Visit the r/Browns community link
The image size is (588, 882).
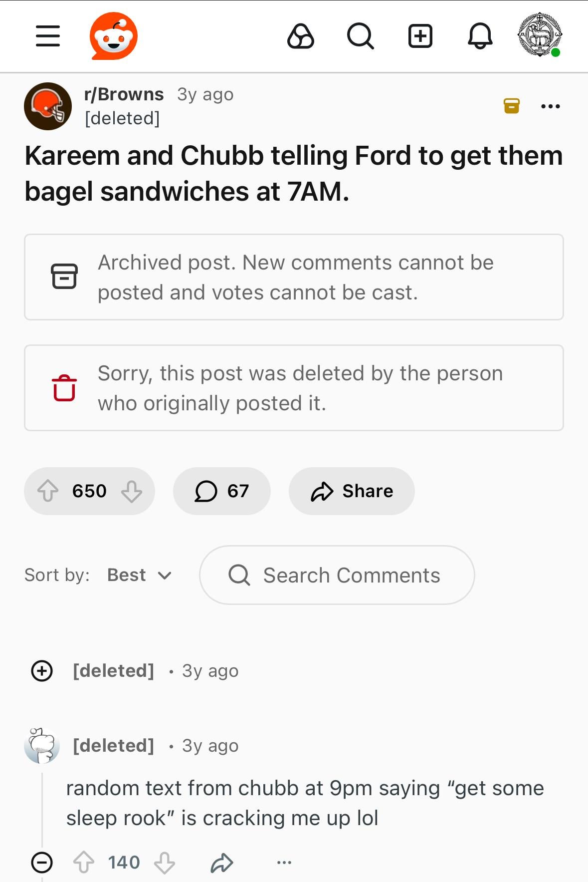tap(124, 94)
